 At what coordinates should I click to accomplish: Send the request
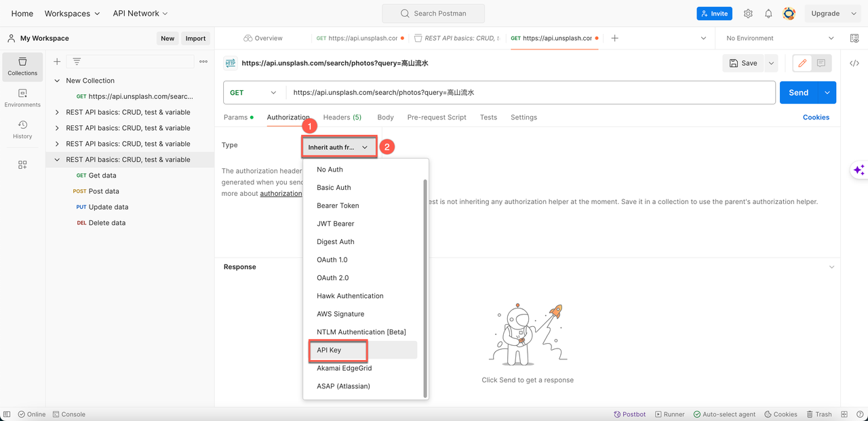tap(799, 93)
